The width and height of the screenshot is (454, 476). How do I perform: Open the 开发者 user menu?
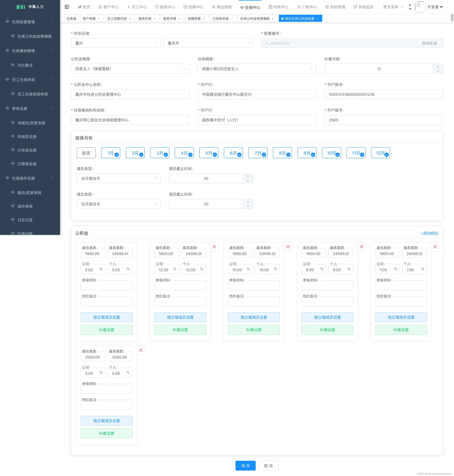(435, 7)
